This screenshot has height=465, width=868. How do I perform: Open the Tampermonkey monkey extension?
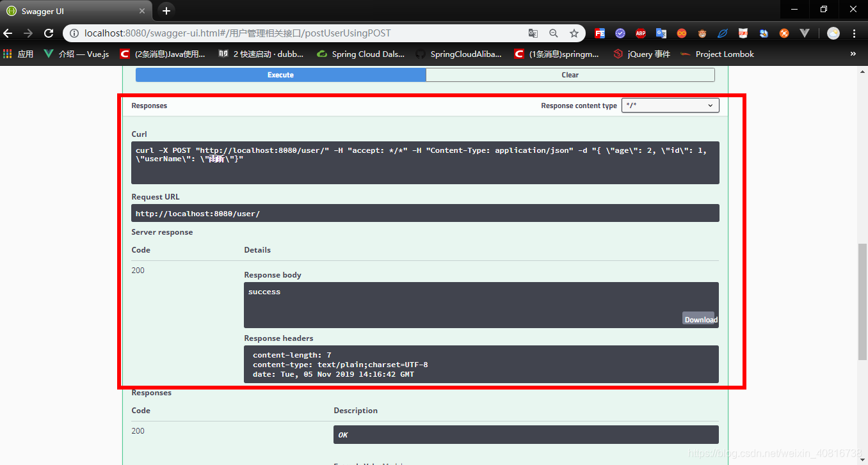(702, 33)
